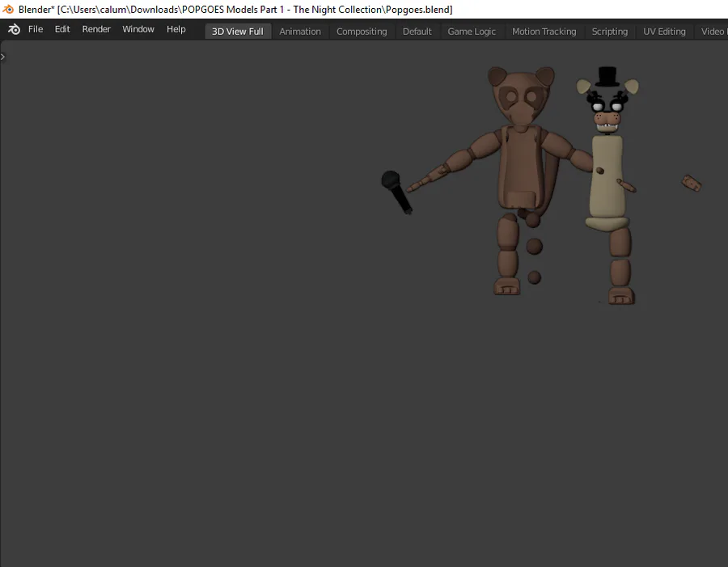Open the Edit menu
728x567 pixels.
coord(62,29)
